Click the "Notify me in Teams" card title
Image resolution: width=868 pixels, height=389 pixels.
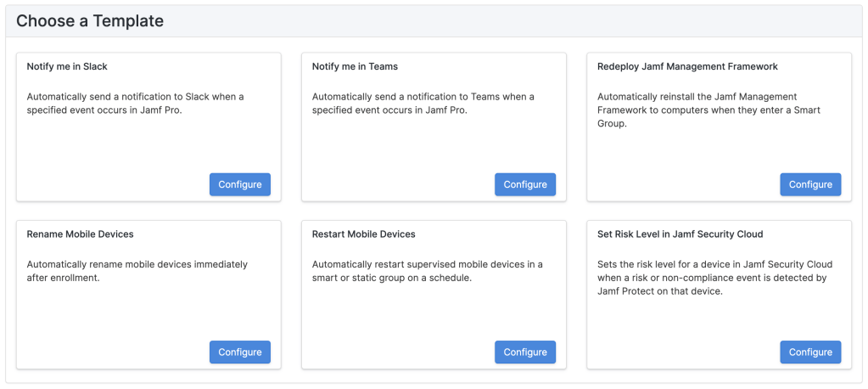pos(355,66)
